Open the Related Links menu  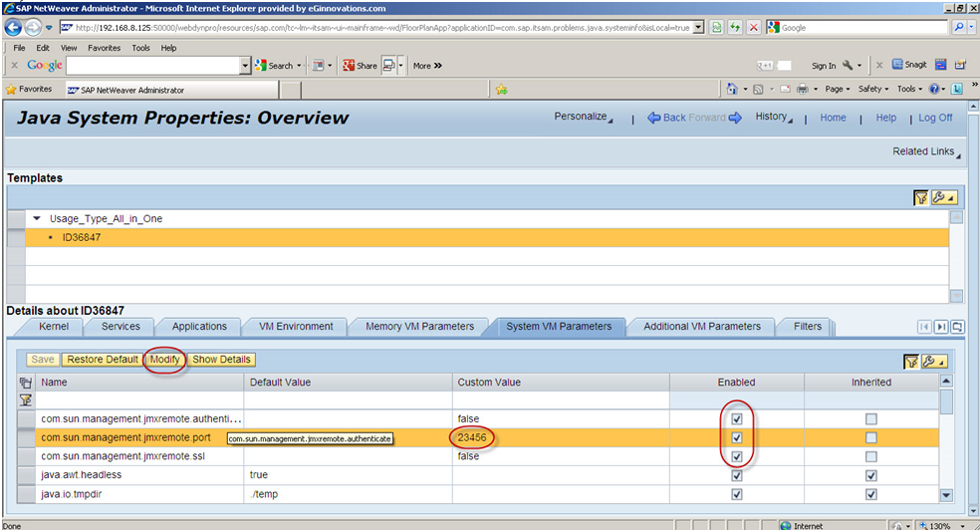926,151
